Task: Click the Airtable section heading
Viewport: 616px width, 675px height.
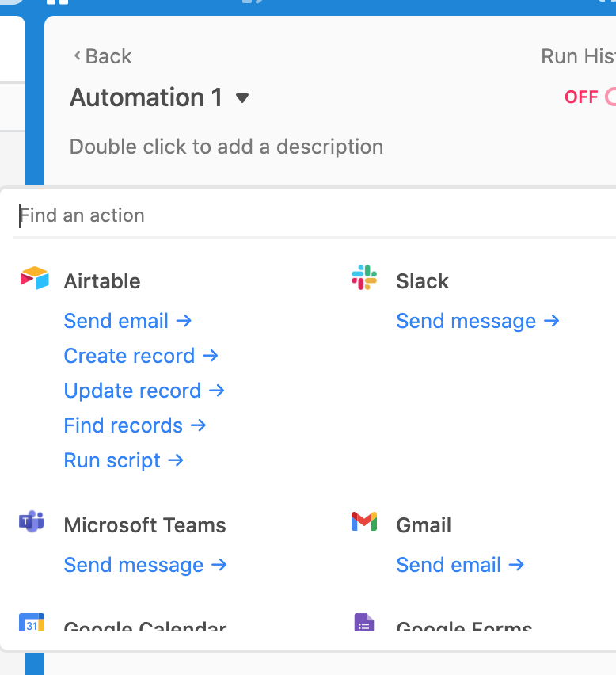Action: 102,281
